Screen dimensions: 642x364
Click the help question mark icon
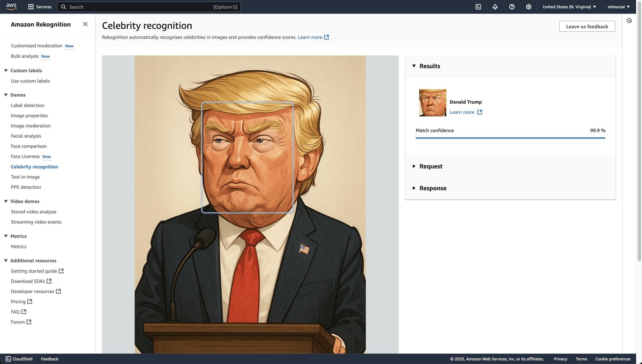pos(512,7)
